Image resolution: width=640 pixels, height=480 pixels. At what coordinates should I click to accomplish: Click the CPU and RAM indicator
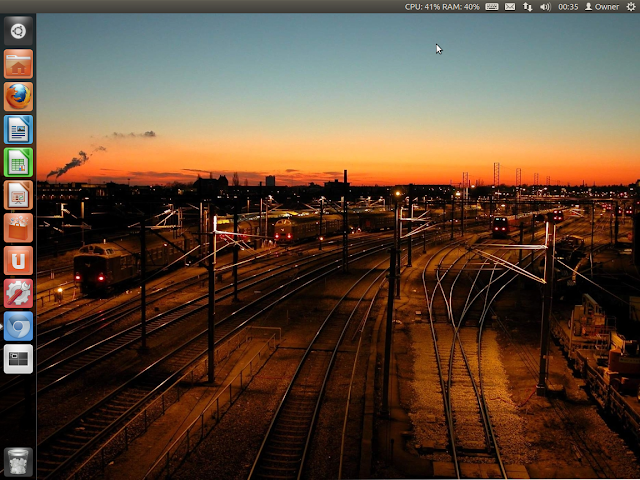pyautogui.click(x=442, y=7)
